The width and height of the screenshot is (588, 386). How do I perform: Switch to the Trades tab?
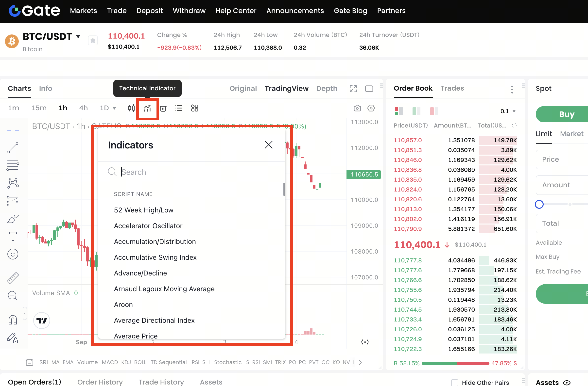pyautogui.click(x=452, y=88)
